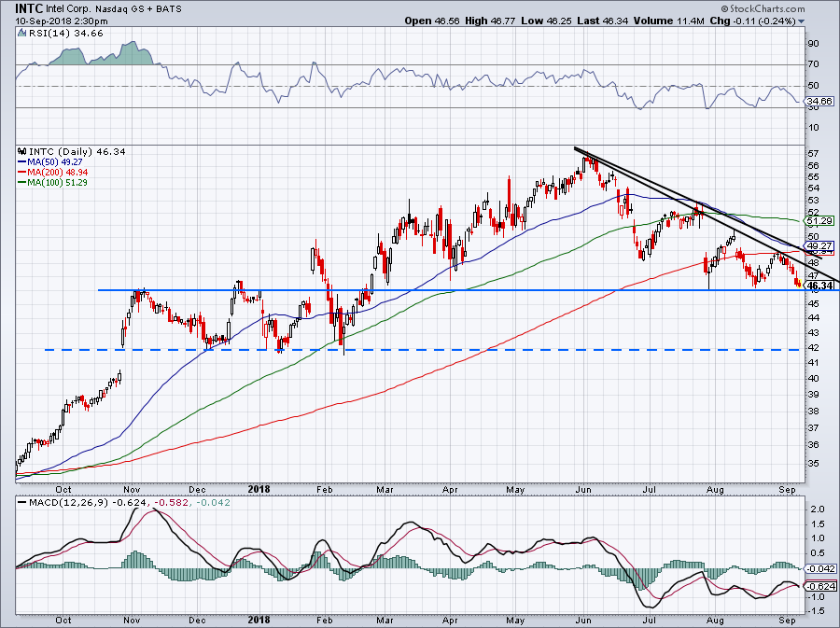Click the green MA(100) legend line swatch
Image resolution: width=840 pixels, height=628 pixels.
(x=21, y=183)
